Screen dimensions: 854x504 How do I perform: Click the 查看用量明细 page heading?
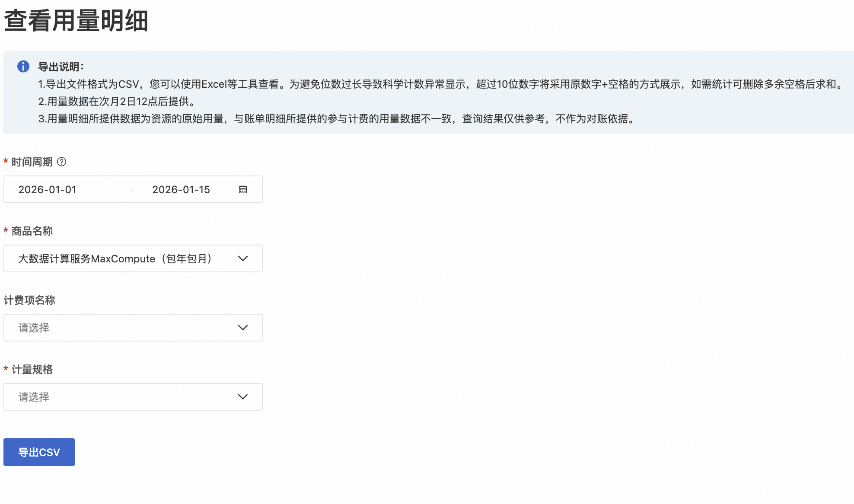[x=76, y=21]
